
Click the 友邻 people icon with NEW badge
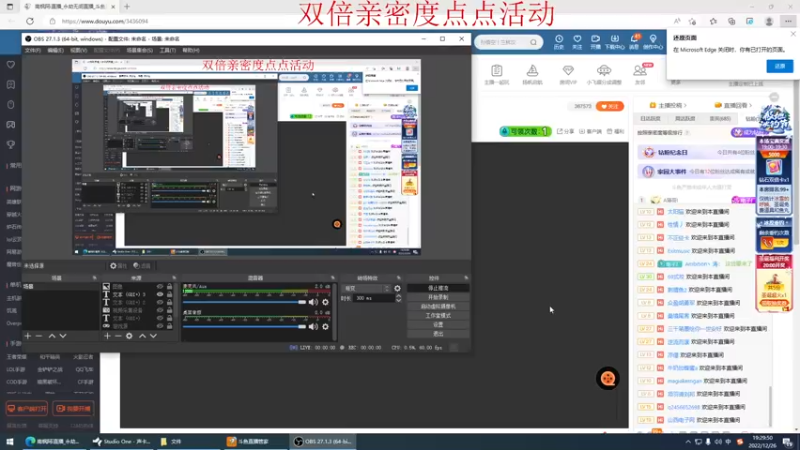(640, 70)
